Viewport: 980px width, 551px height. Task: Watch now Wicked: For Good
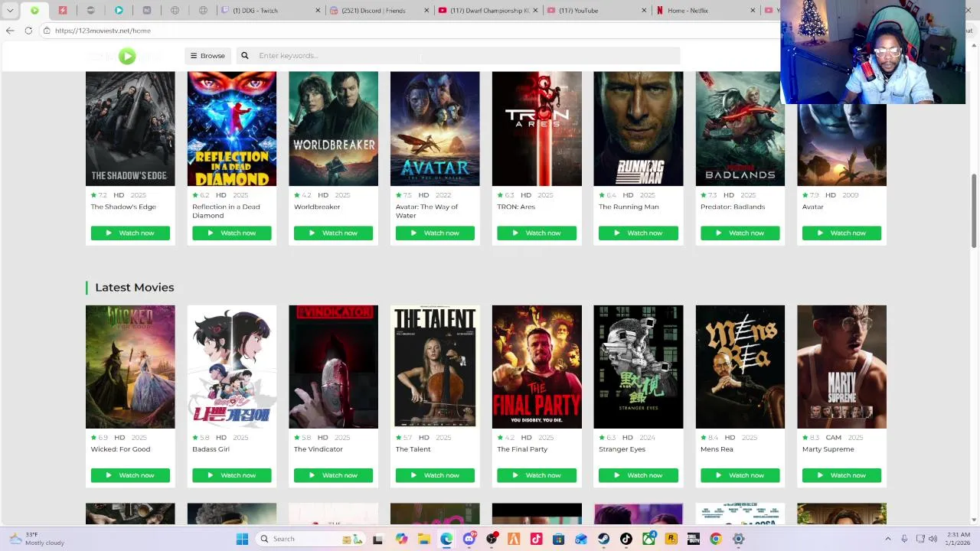tap(130, 475)
